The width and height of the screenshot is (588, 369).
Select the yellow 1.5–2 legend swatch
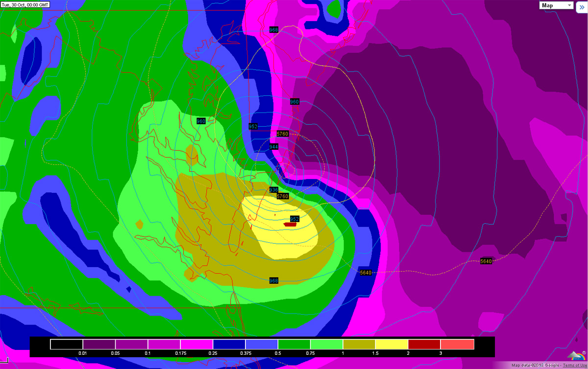click(x=392, y=345)
